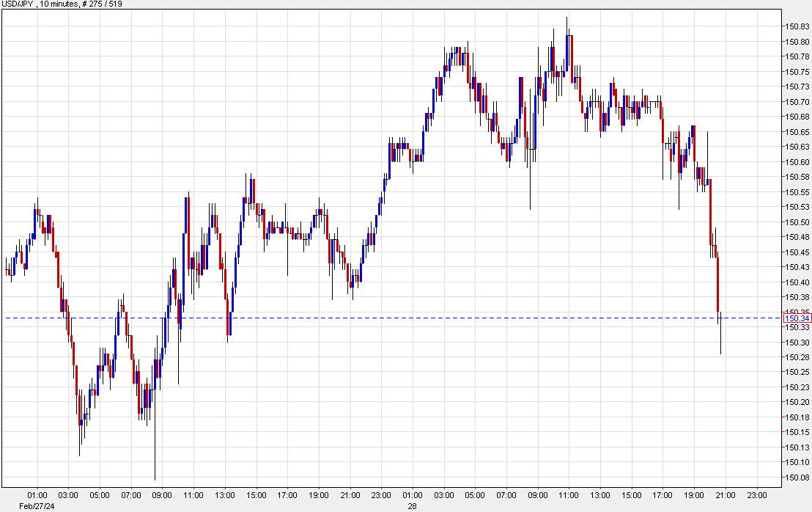Click the 28 date label on time axis
This screenshot has width=812, height=512.
412,506
